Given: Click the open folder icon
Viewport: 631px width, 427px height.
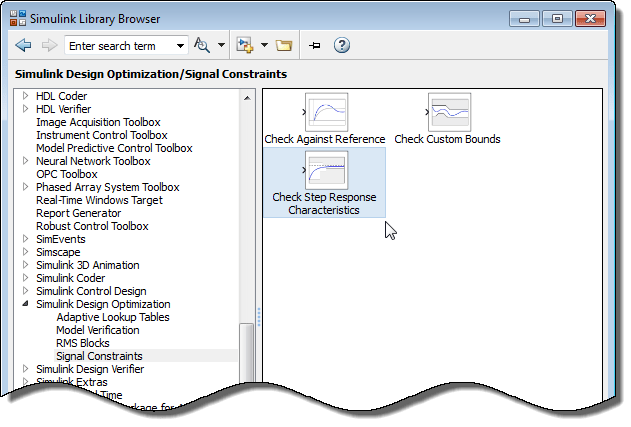Looking at the screenshot, I should coord(284,45).
